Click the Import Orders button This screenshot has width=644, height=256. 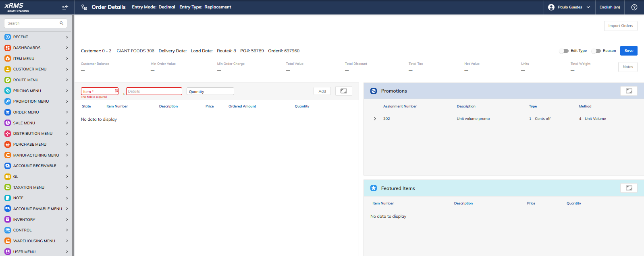pyautogui.click(x=621, y=26)
